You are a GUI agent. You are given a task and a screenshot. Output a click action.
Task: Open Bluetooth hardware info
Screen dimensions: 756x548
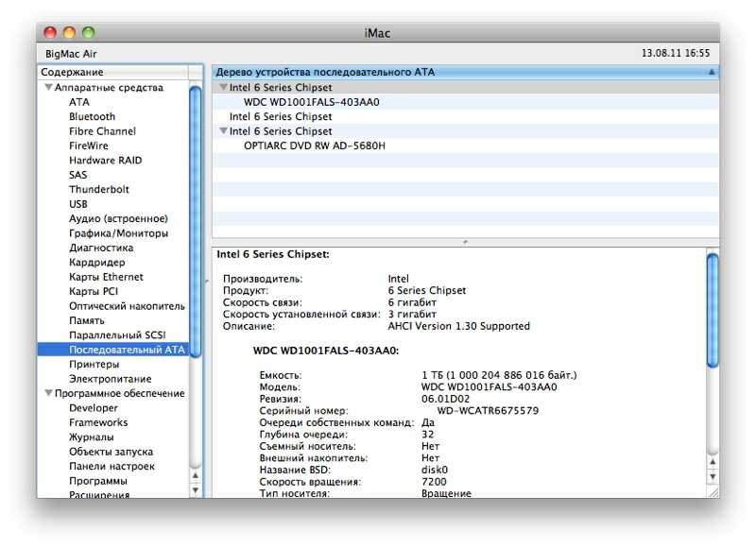(92, 117)
